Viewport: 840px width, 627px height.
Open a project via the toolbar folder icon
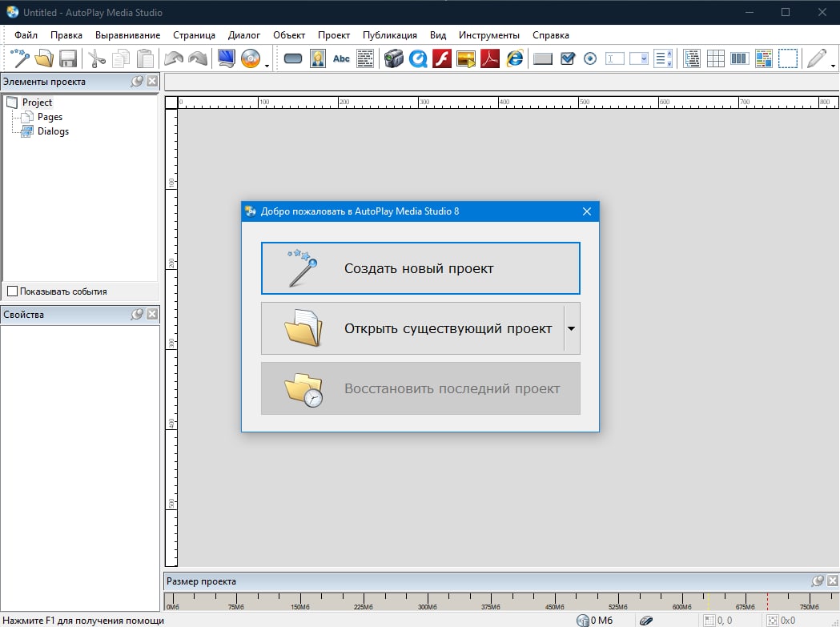(x=44, y=58)
